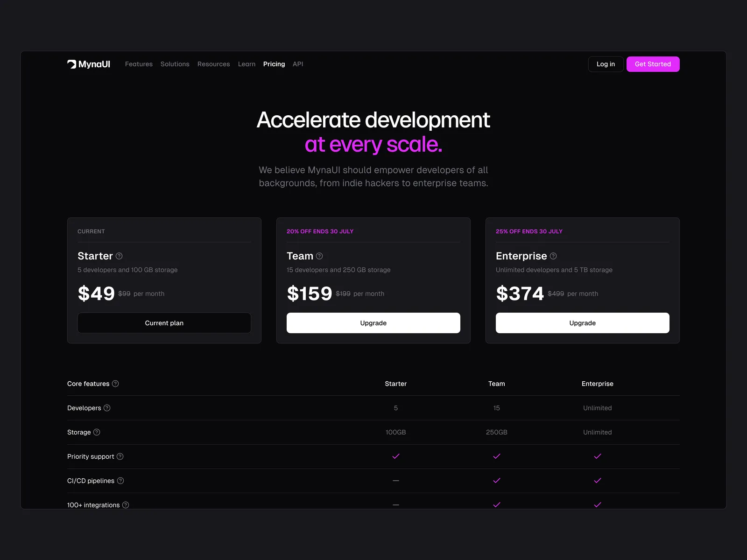Go to Resources in navigation
Viewport: 747px width, 560px height.
pyautogui.click(x=213, y=64)
